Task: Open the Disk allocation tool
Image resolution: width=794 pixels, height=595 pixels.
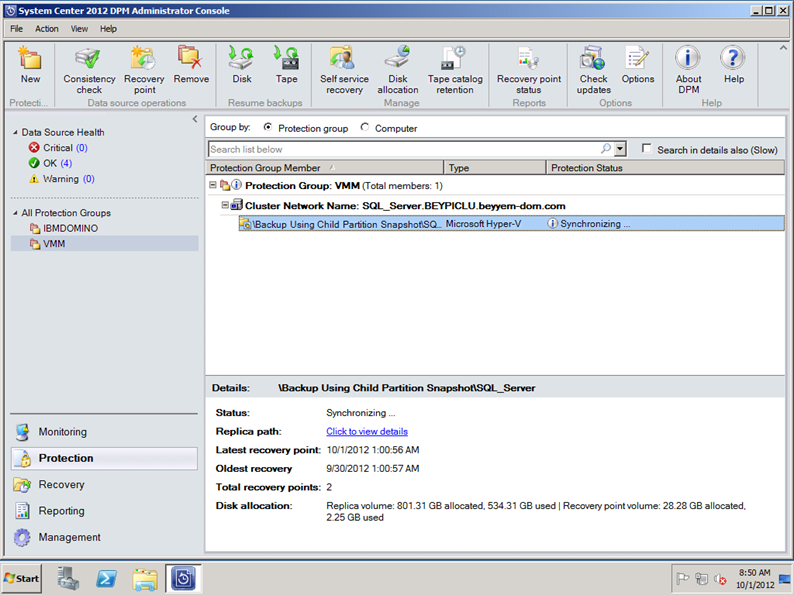Action: [398, 70]
